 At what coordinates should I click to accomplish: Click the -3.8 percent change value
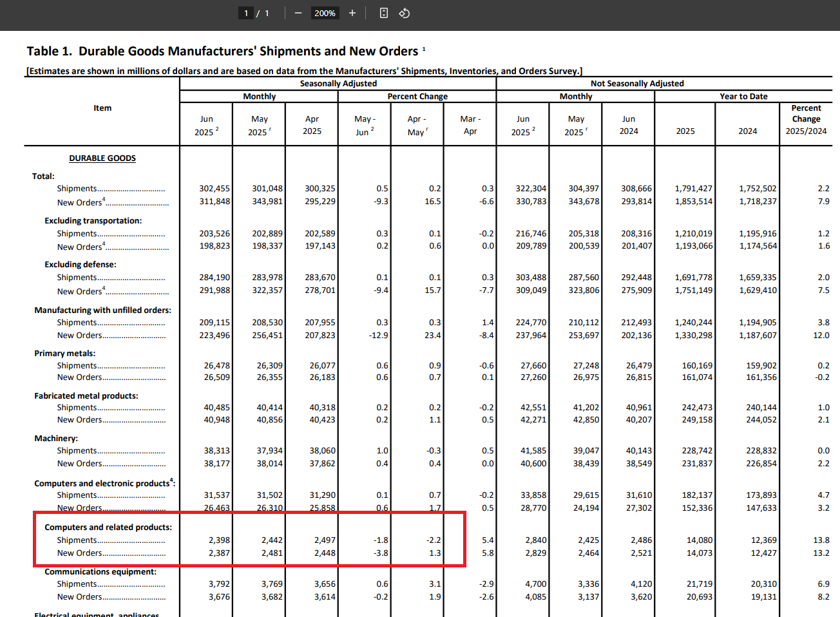[381, 553]
